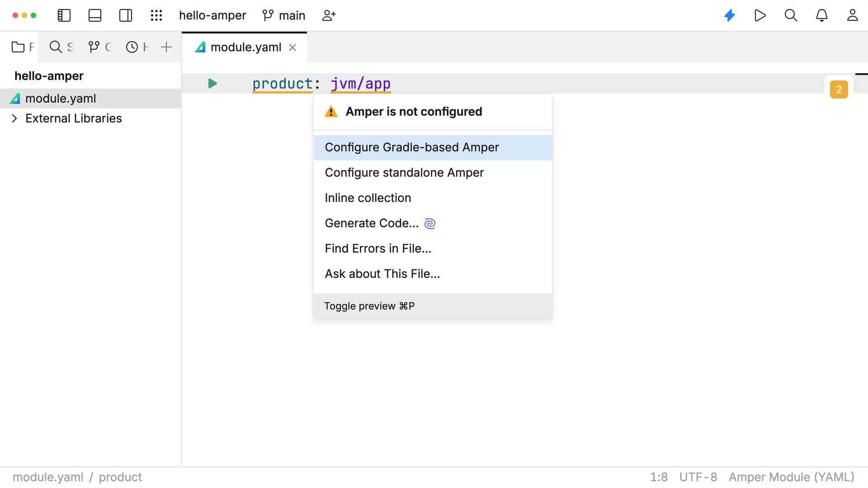Close the module.yaml editor tab
The height and width of the screenshot is (488, 868).
292,47
